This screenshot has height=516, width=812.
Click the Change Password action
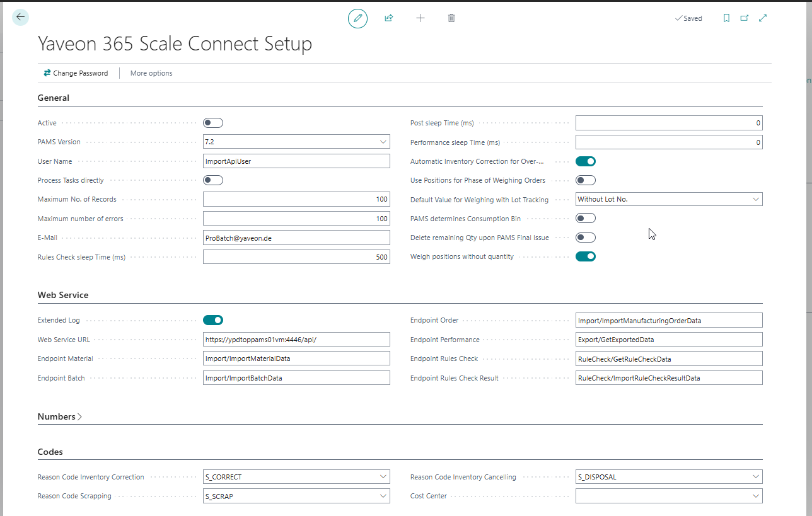coord(76,73)
